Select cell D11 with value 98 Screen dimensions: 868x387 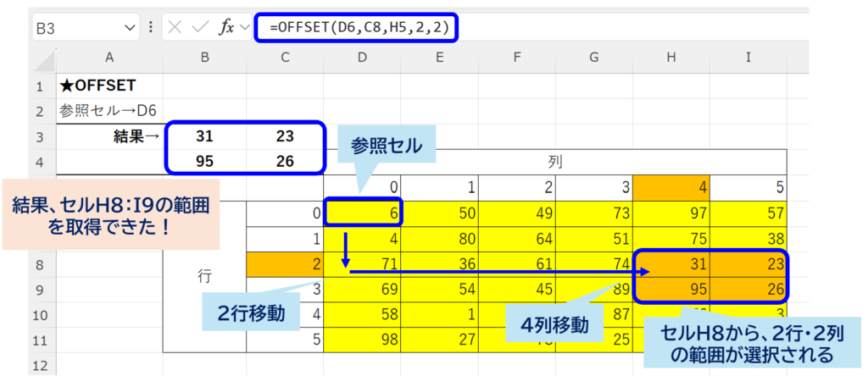[x=363, y=340]
